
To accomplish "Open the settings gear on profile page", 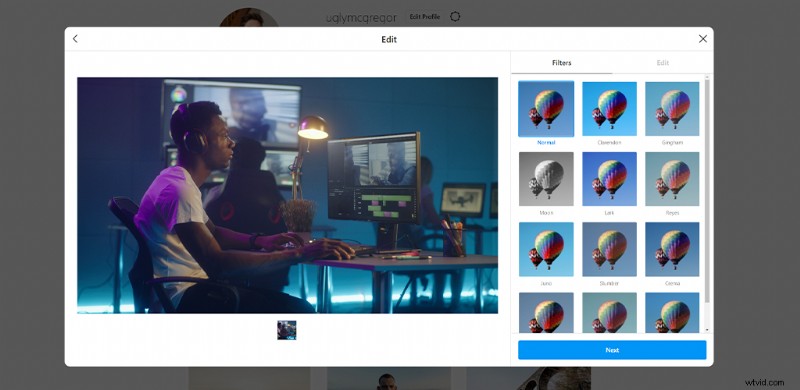I will click(x=455, y=17).
